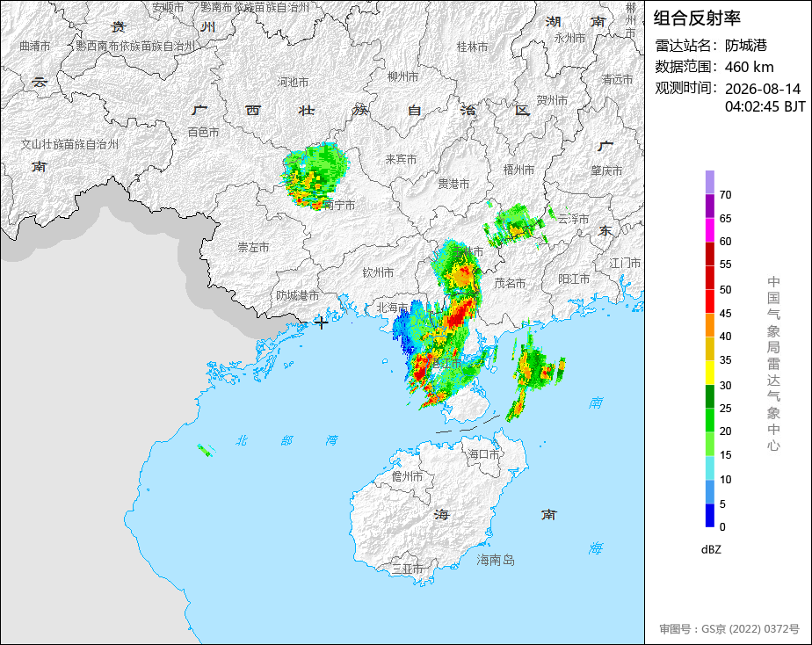Click the 防城港市 map label
This screenshot has width=812, height=645.
pyautogui.click(x=297, y=295)
